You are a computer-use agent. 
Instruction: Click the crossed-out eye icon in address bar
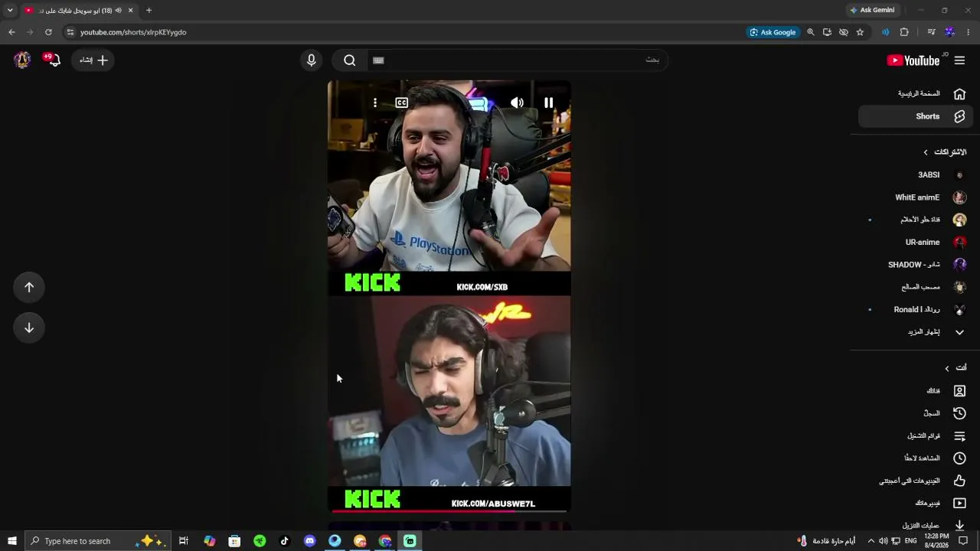pos(844,32)
